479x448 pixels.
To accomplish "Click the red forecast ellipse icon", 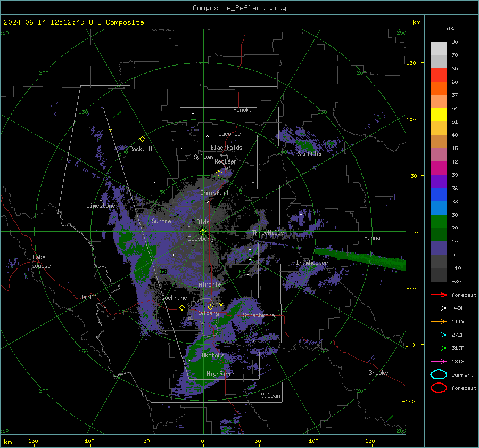I will point(439,388).
